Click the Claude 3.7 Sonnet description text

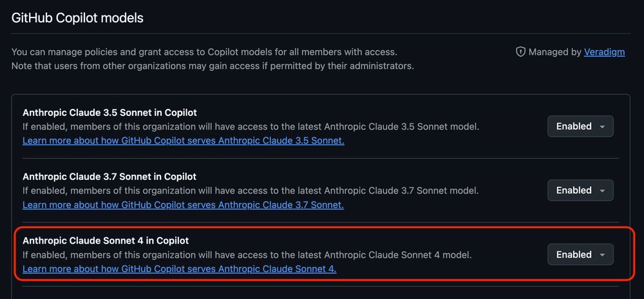[251, 191]
